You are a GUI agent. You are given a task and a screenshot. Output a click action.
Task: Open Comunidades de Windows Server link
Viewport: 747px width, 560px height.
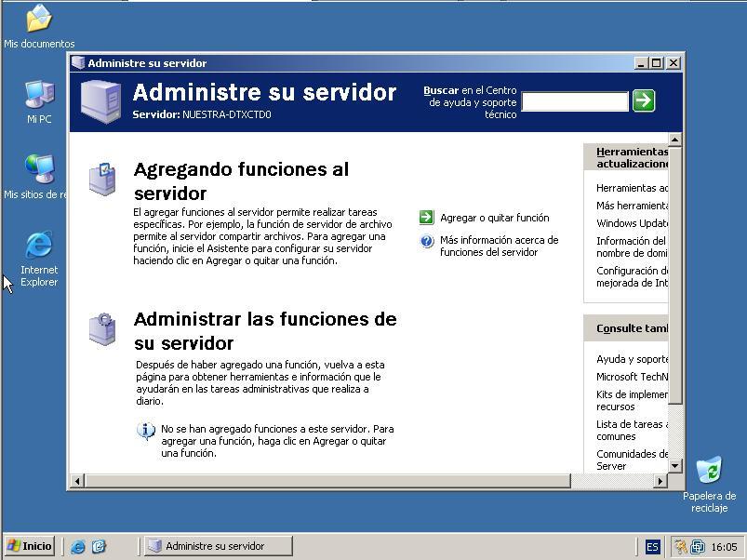(632, 460)
